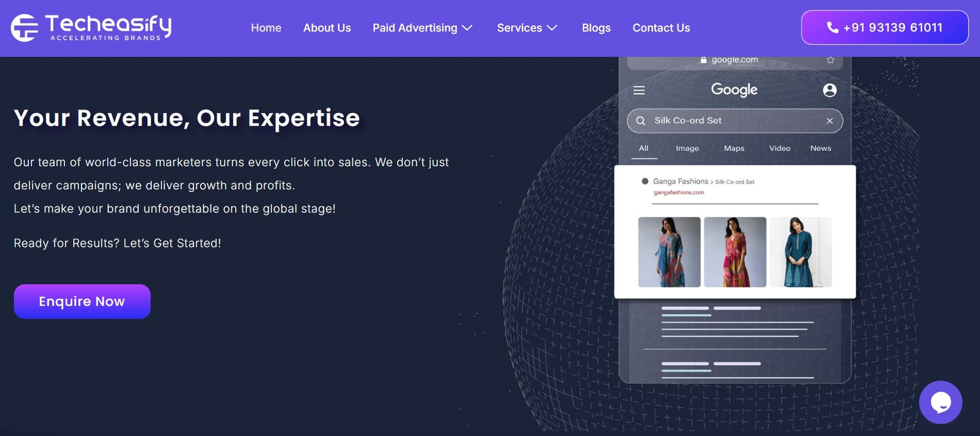Clear search with the X icon
Image resolution: width=980 pixels, height=436 pixels.
[x=829, y=121]
